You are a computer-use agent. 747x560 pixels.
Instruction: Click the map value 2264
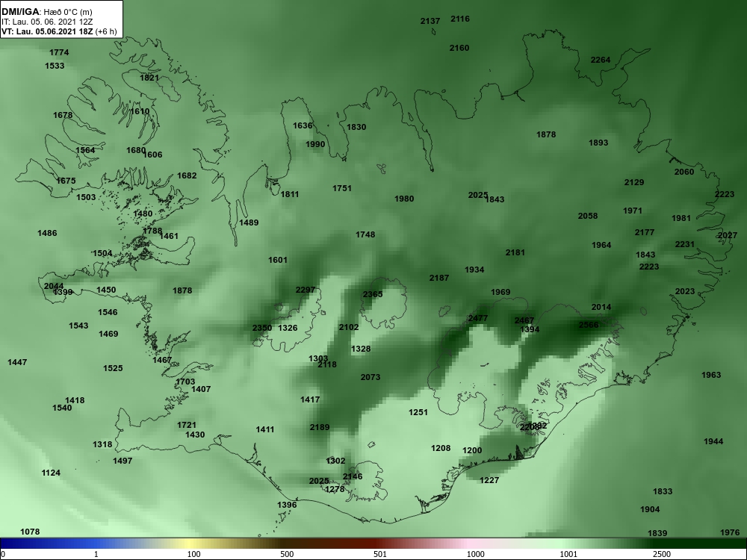[x=601, y=60]
